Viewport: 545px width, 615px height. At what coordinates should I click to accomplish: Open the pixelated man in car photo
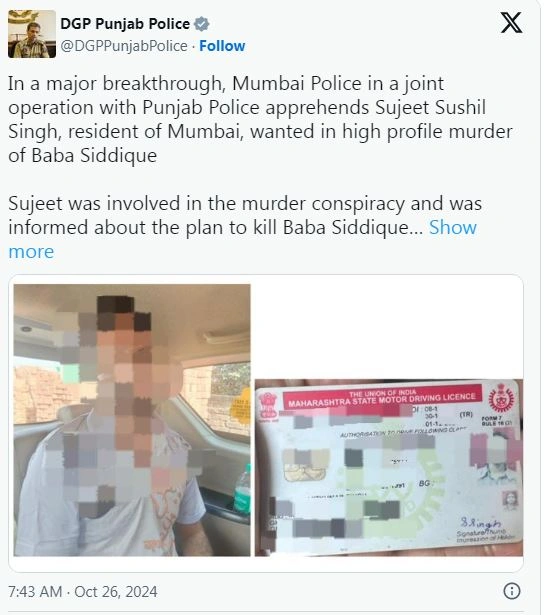point(132,420)
